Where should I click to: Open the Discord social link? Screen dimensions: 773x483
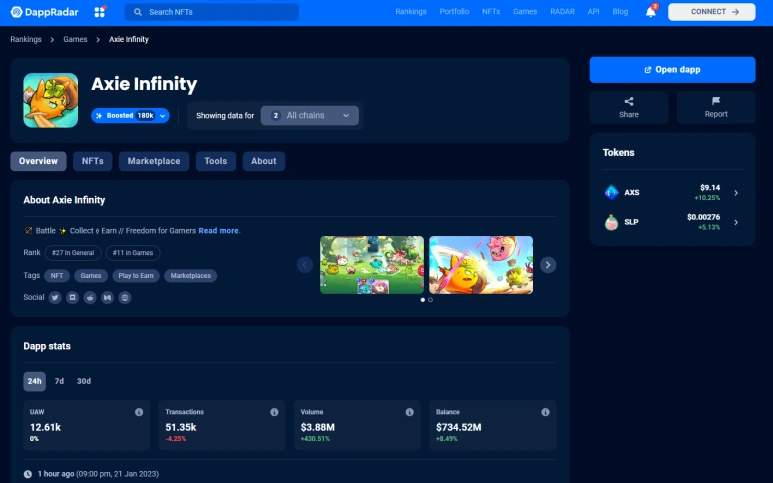click(72, 298)
